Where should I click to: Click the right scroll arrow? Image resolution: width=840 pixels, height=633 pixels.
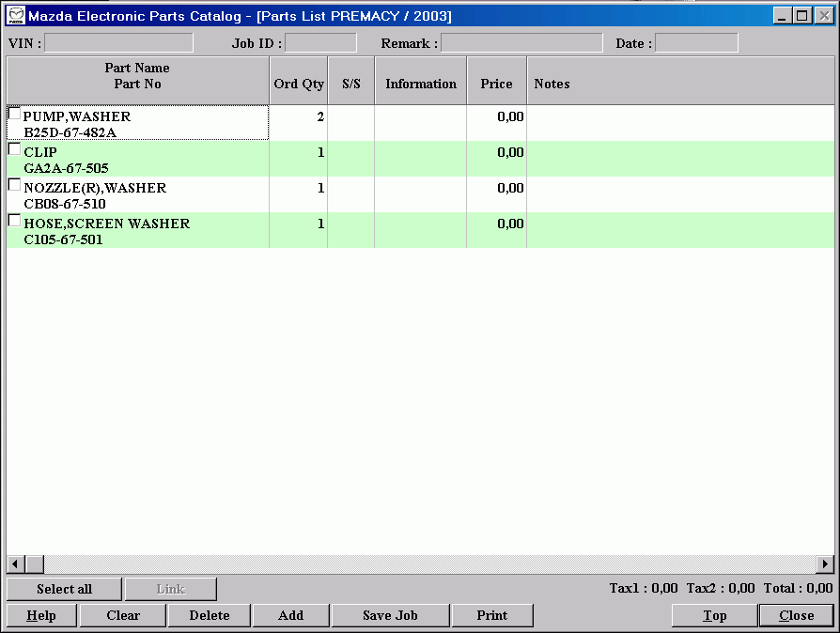(825, 564)
